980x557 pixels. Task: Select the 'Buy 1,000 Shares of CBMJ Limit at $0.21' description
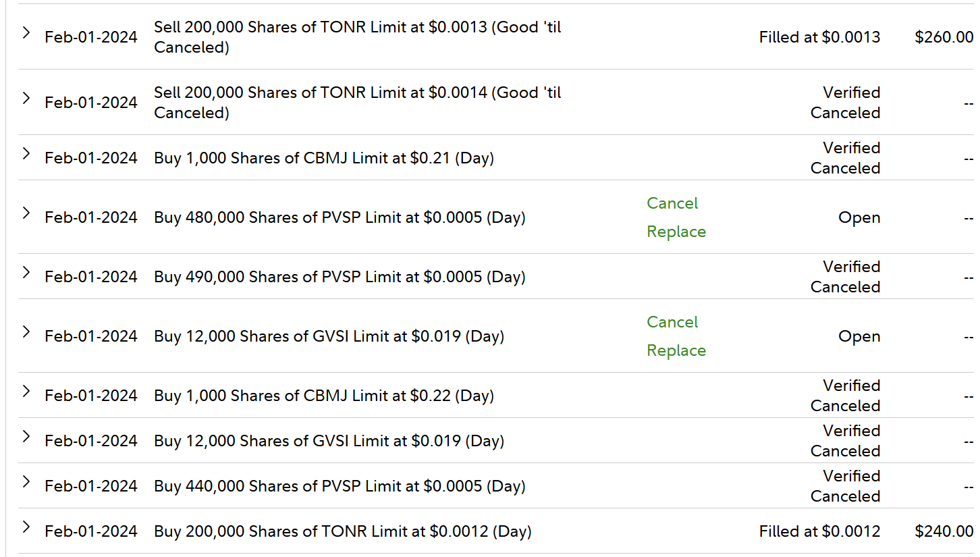pyautogui.click(x=324, y=158)
